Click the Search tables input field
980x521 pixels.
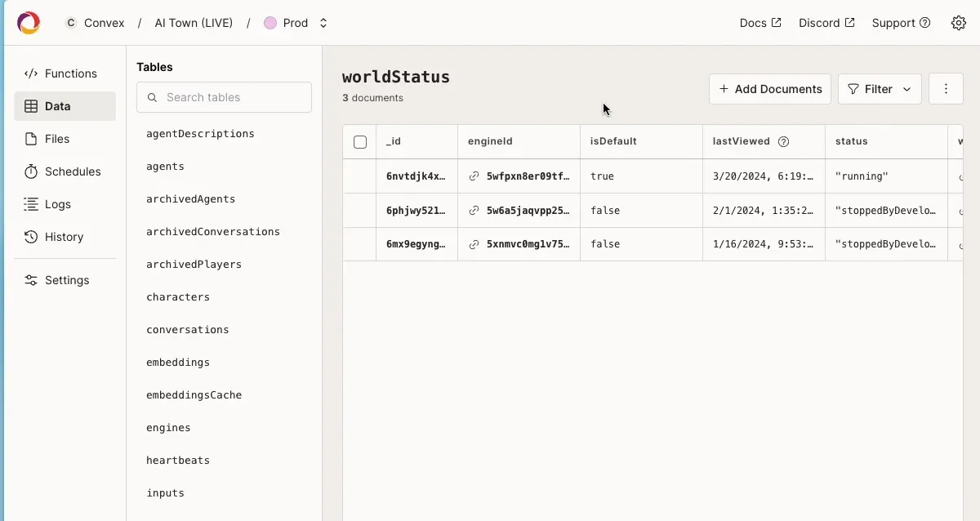click(224, 97)
